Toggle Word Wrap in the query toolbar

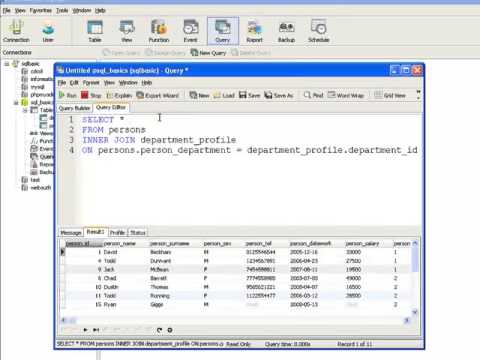[346, 95]
